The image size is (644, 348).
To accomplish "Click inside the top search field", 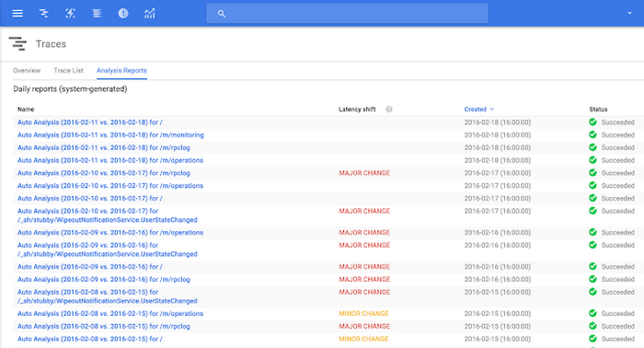I will pyautogui.click(x=347, y=13).
